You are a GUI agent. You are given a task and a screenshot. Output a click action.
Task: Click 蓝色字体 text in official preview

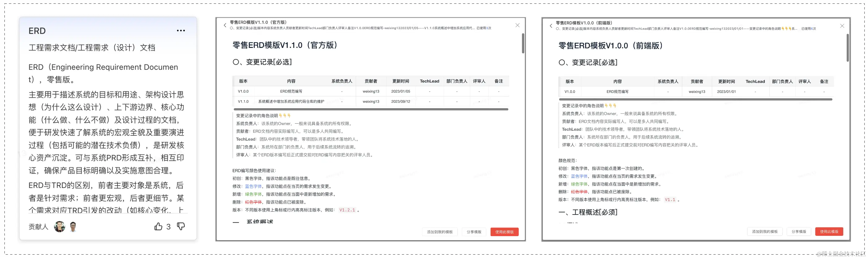click(253, 186)
